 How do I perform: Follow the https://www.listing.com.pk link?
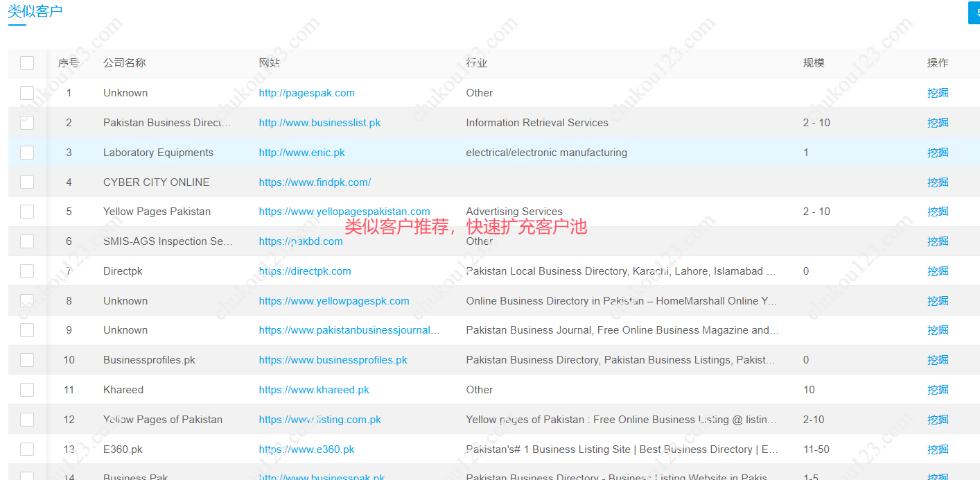(x=320, y=420)
